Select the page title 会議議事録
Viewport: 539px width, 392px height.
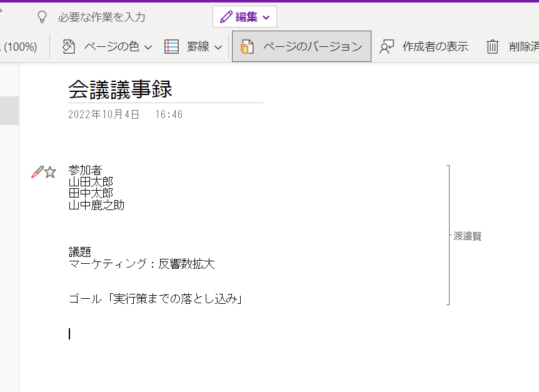pos(119,89)
